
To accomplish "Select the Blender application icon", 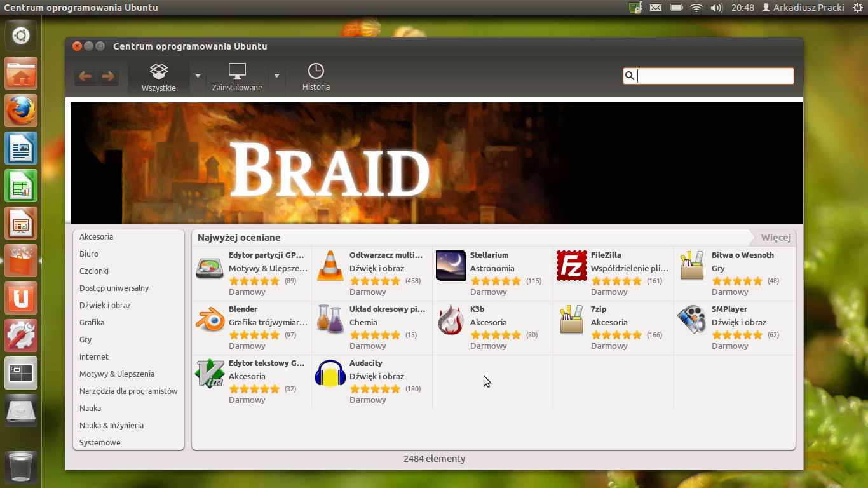I will [x=209, y=320].
